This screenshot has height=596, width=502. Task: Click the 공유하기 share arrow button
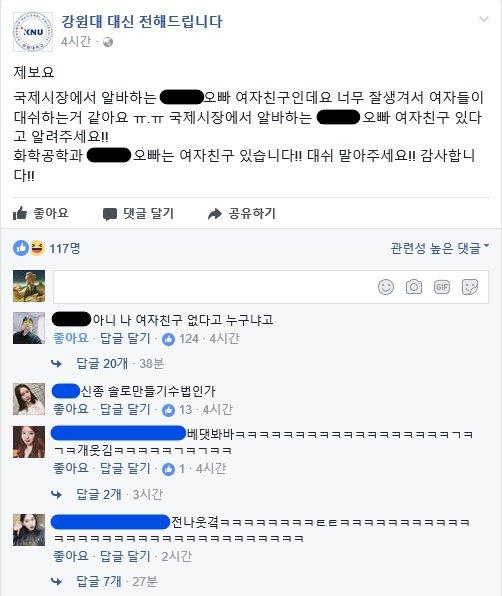(242, 214)
